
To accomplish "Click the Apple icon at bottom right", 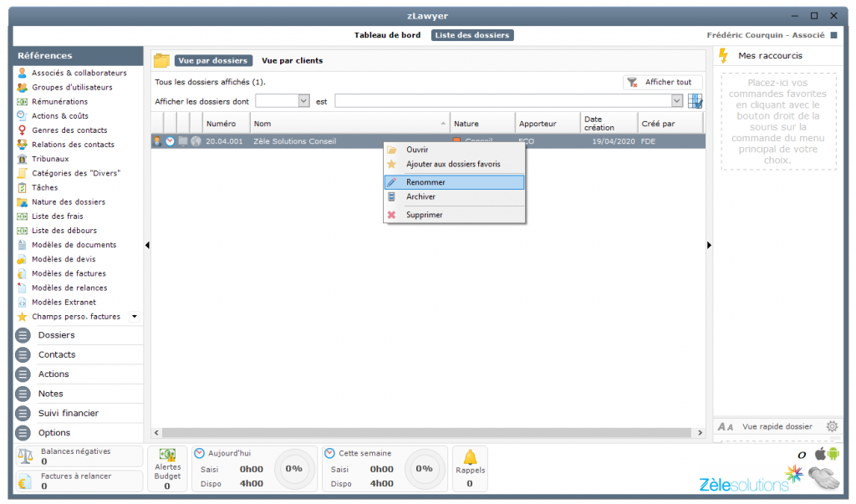I will 819,454.
